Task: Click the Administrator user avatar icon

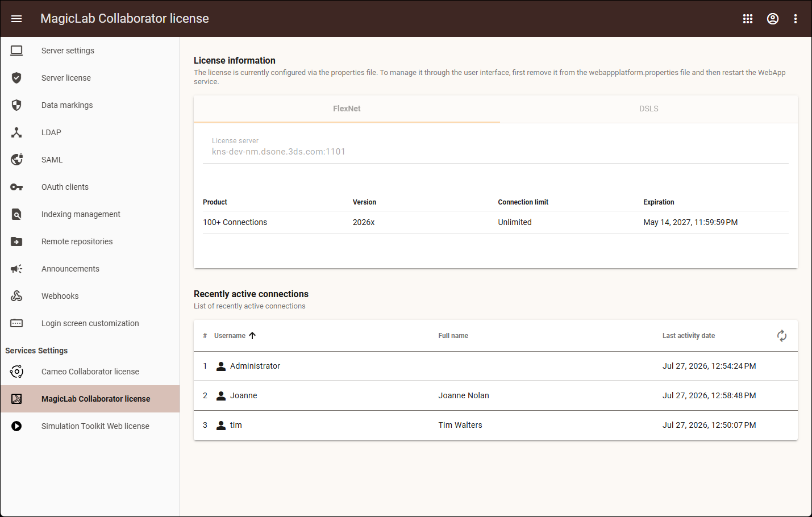Action: pos(221,366)
